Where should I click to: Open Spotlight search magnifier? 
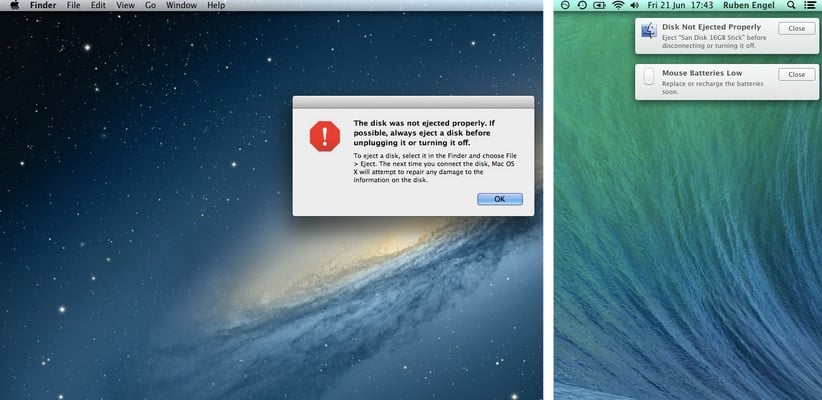[792, 5]
